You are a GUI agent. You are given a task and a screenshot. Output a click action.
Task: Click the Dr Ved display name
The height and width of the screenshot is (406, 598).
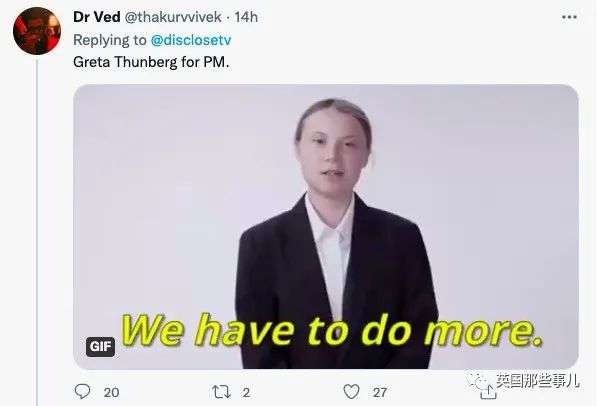click(97, 17)
